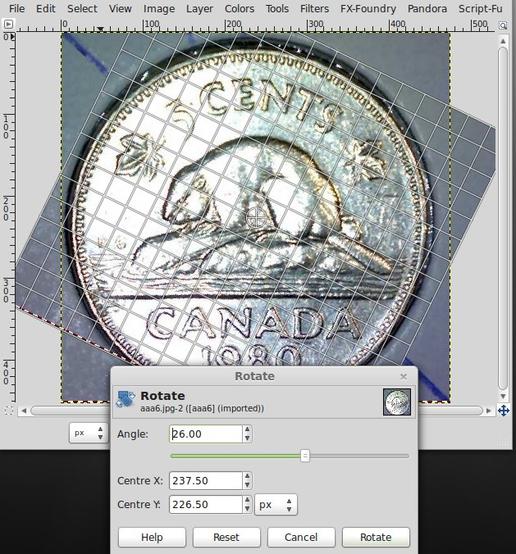The height and width of the screenshot is (554, 516).
Task: Open the Select menu
Action: tap(82, 8)
